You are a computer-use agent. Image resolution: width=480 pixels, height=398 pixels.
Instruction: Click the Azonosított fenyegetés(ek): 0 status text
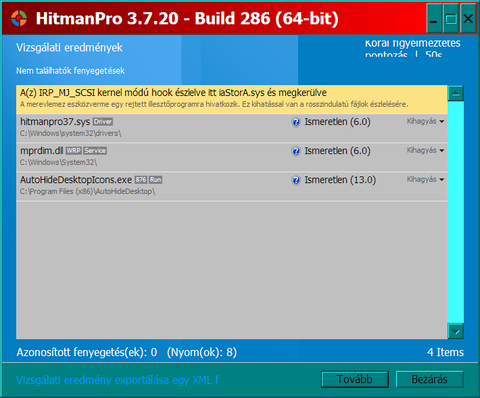tap(87, 352)
